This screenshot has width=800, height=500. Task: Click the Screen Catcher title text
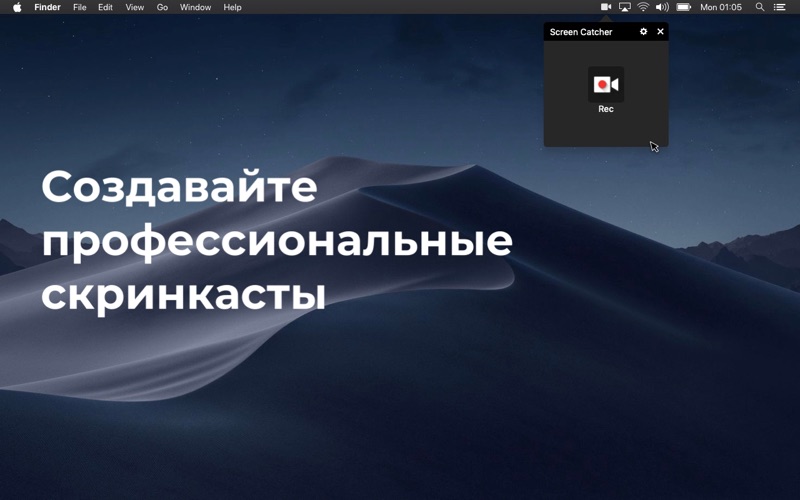pyautogui.click(x=581, y=32)
